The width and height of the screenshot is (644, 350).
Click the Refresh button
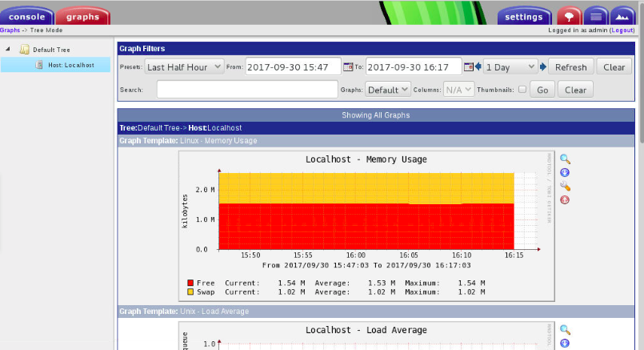(571, 67)
